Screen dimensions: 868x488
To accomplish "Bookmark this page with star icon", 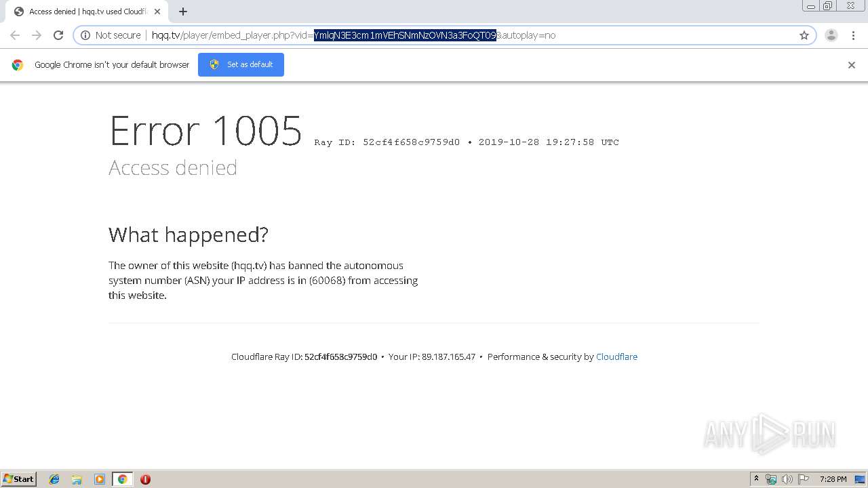I will [804, 35].
